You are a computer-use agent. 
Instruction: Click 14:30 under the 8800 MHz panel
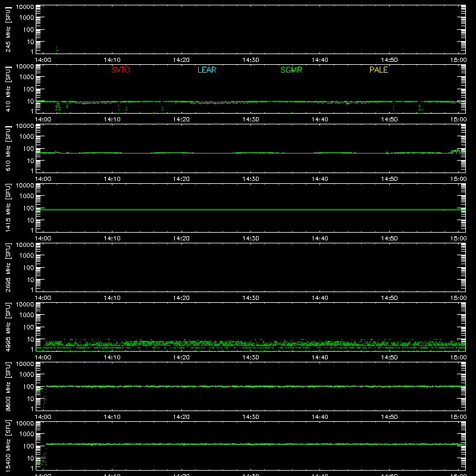[250, 417]
